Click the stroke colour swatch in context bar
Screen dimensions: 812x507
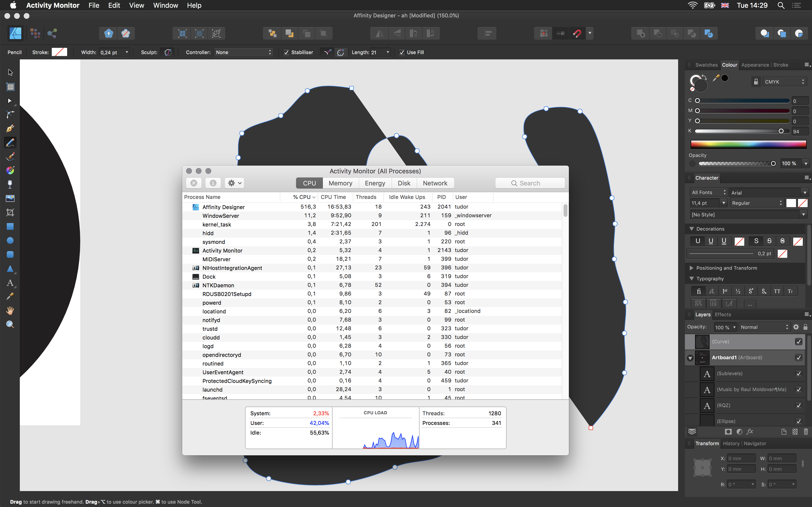(x=59, y=52)
